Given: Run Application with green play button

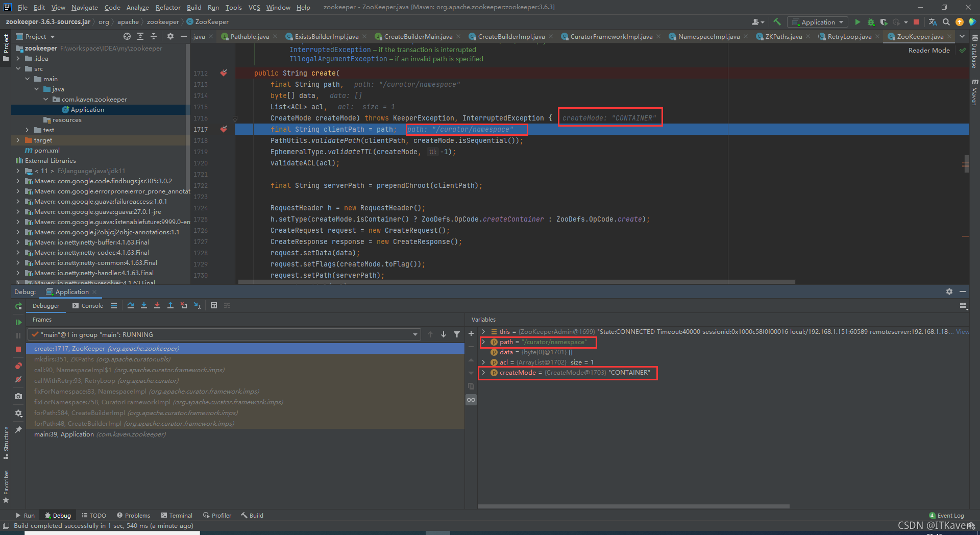Looking at the screenshot, I should 857,22.
